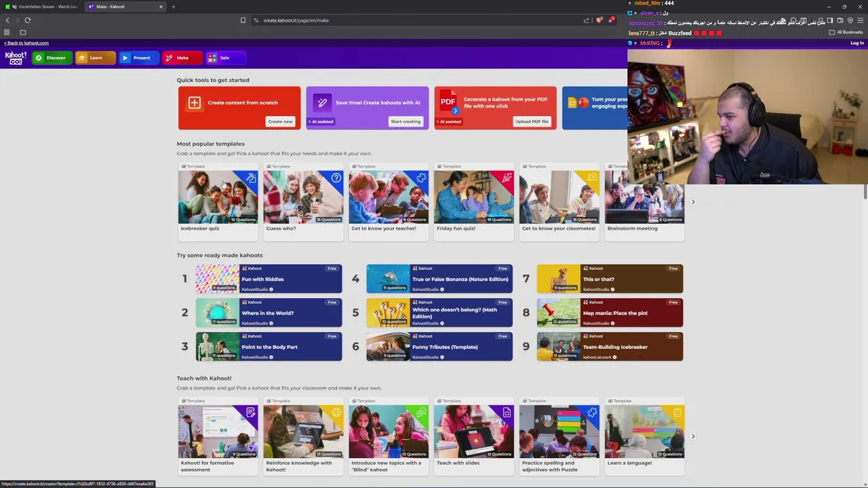868x488 pixels.
Task: Click the Icebreaker quiz title text
Action: coord(200,228)
